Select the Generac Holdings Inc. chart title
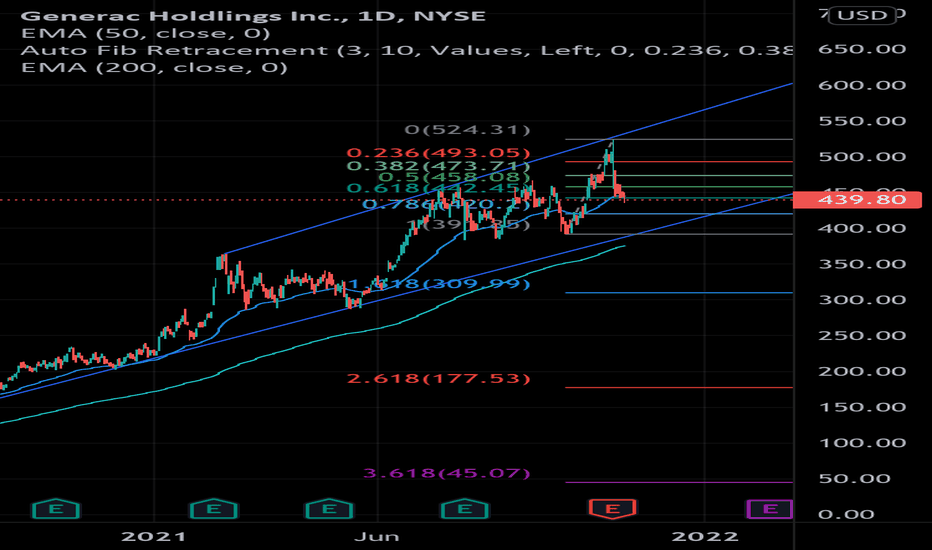 [x=253, y=15]
